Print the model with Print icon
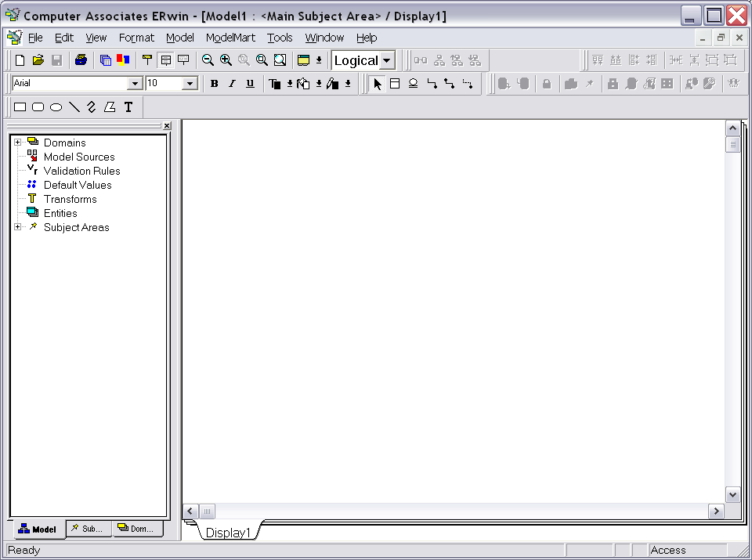Screen dimensions: 752x560 pyautogui.click(x=81, y=60)
